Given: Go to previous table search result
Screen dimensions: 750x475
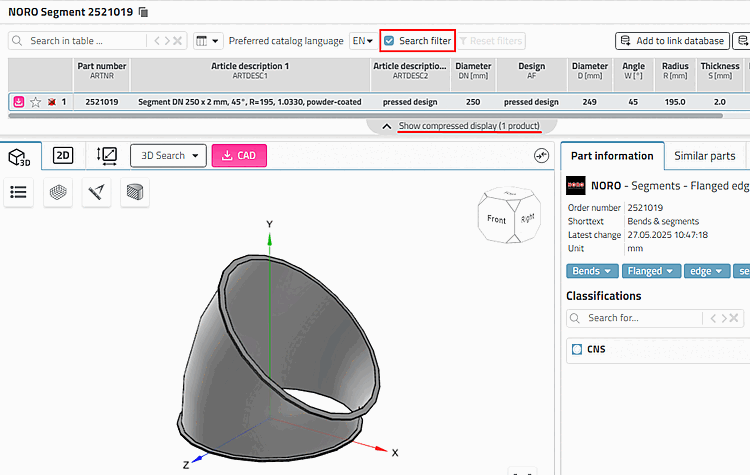Looking at the screenshot, I should pos(157,41).
